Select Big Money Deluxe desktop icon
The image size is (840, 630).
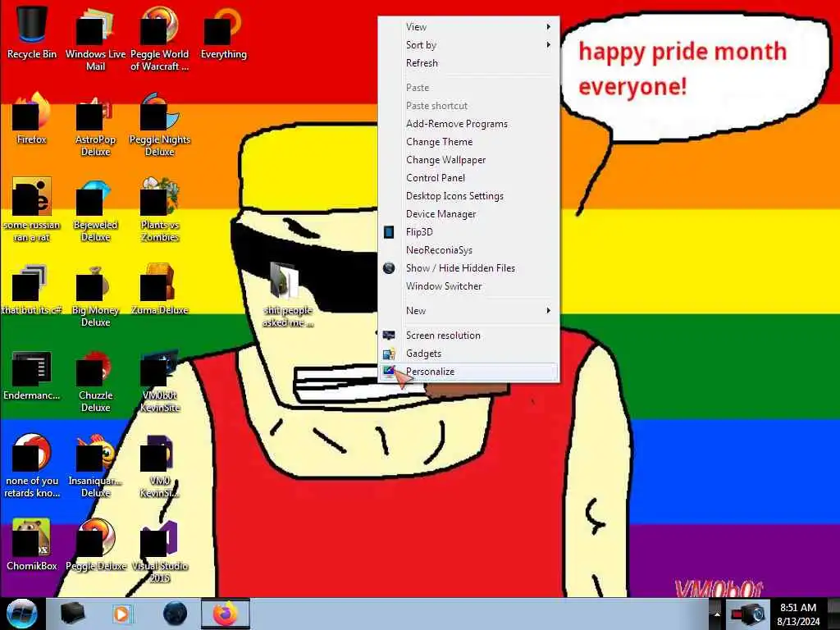[x=95, y=294]
